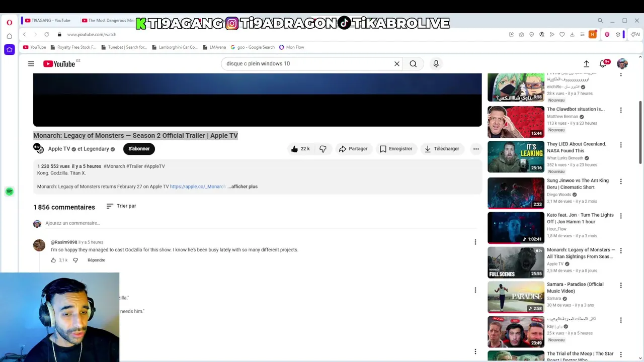Image resolution: width=644 pixels, height=362 pixels.
Task: Click the orange H extension icon
Action: (593, 34)
